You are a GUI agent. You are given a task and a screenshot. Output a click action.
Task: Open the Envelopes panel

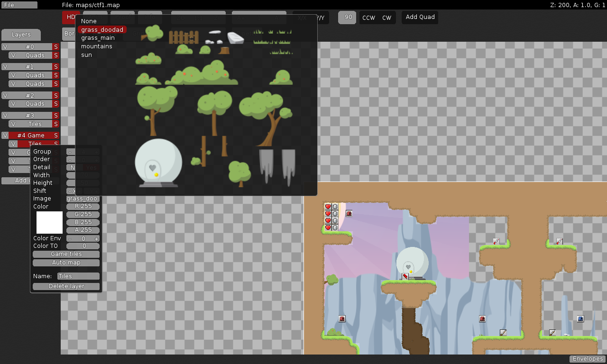[588, 359]
